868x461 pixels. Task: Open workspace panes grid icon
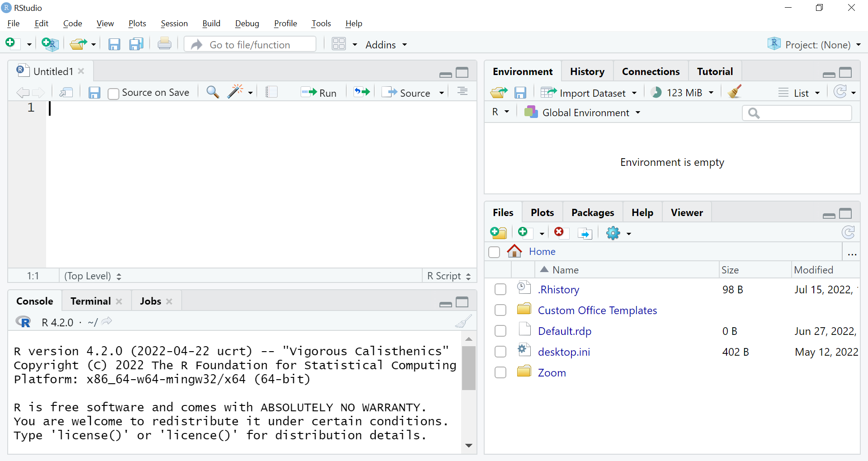pos(339,44)
